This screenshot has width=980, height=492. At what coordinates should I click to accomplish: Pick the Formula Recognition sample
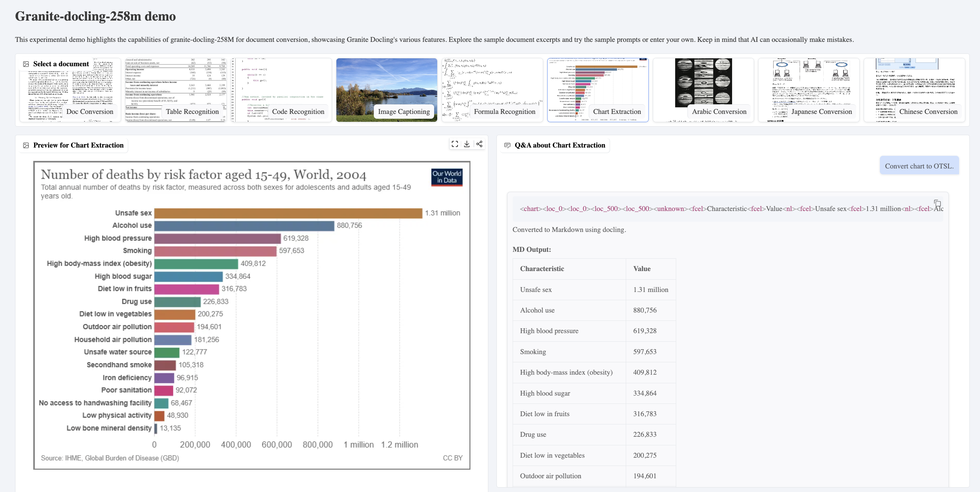pyautogui.click(x=492, y=90)
